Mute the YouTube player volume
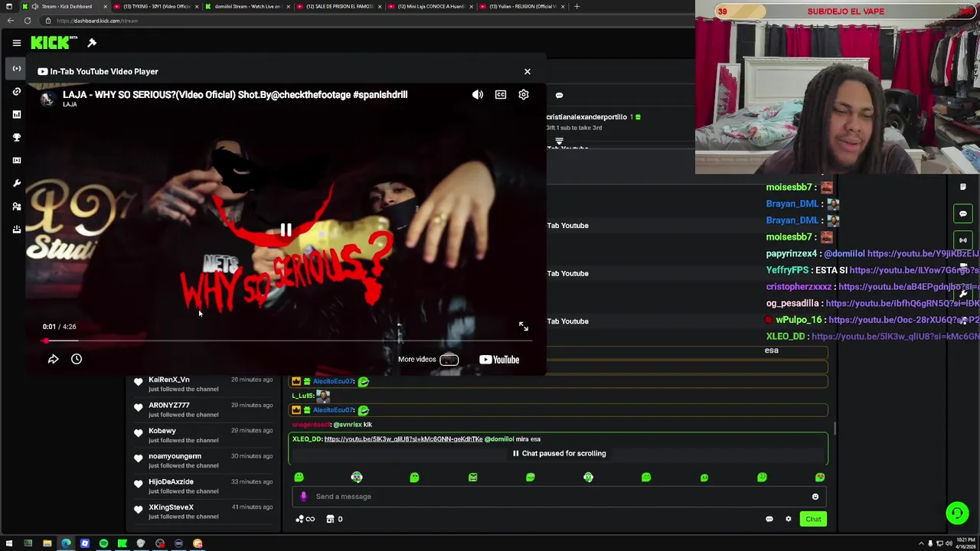 478,95
